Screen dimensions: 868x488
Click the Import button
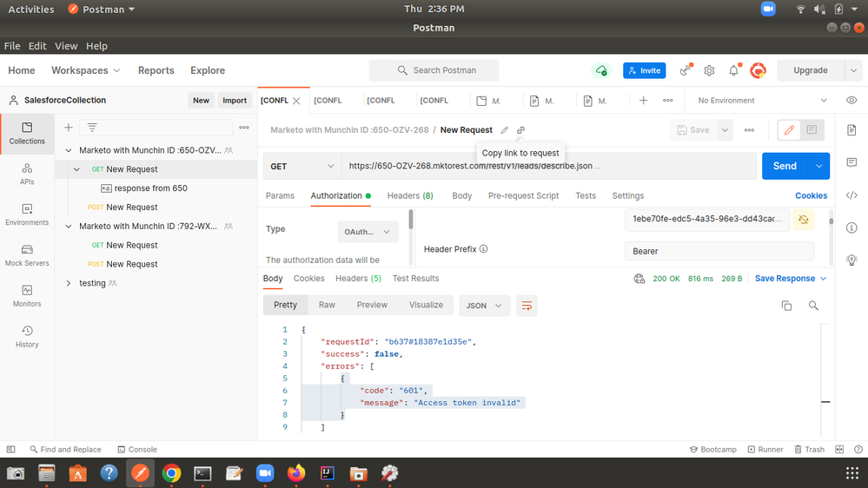(x=235, y=100)
